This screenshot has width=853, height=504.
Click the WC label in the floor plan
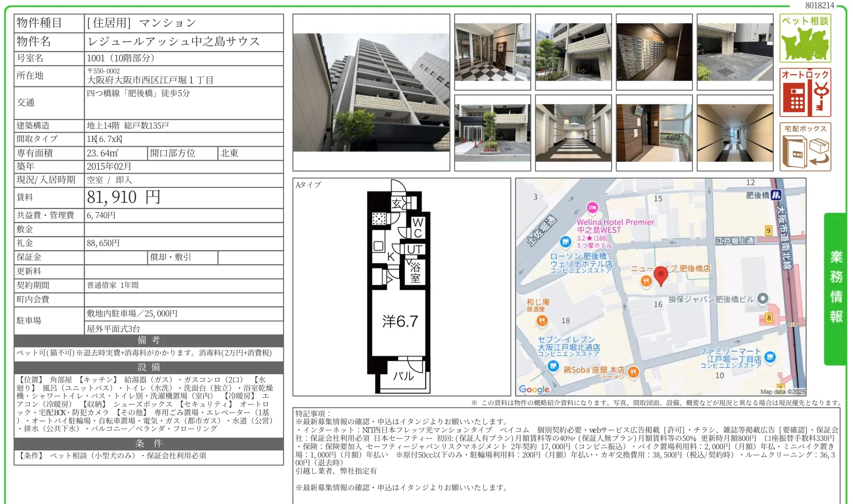418,228
